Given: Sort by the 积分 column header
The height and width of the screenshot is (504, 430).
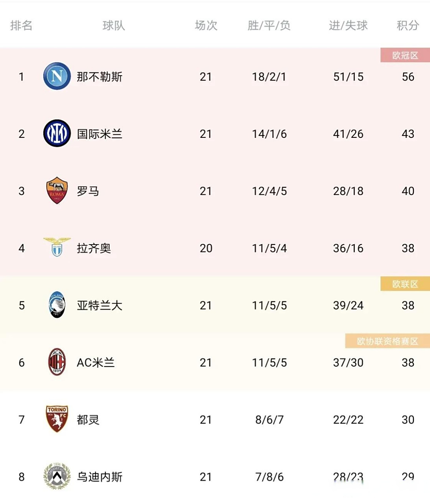Looking at the screenshot, I should (408, 26).
